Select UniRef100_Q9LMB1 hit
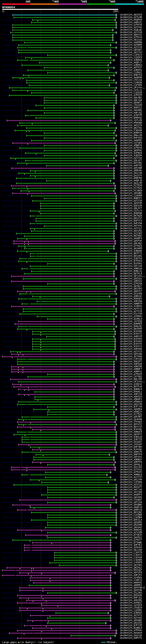146x644 pixels. pyautogui.click(x=131, y=98)
